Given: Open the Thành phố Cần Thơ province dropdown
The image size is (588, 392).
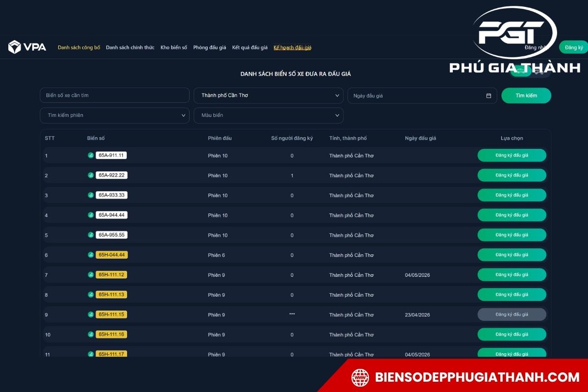Looking at the screenshot, I should [269, 96].
